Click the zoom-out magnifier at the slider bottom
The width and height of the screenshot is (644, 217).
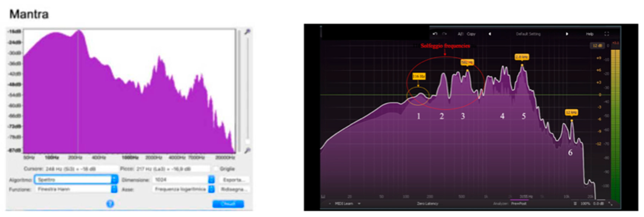pos(247,150)
